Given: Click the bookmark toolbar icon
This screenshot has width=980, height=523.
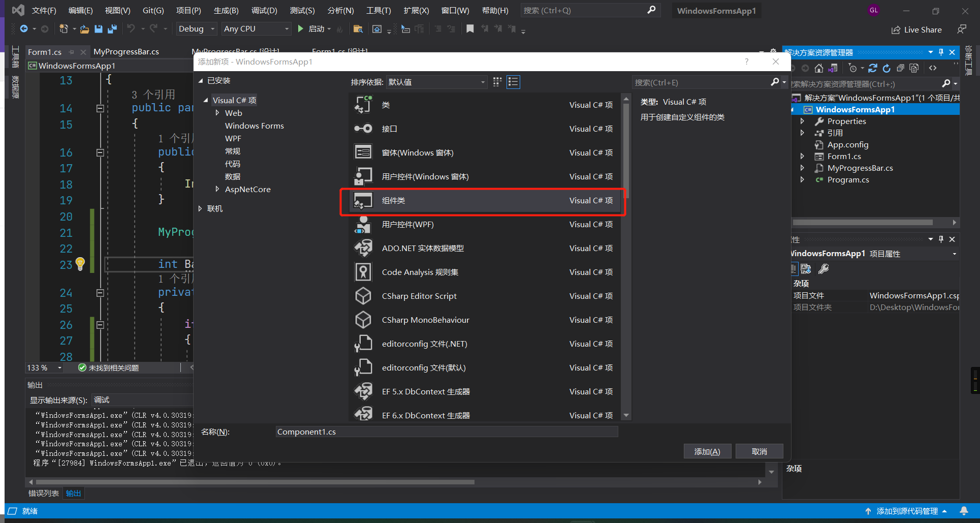Looking at the screenshot, I should click(470, 29).
